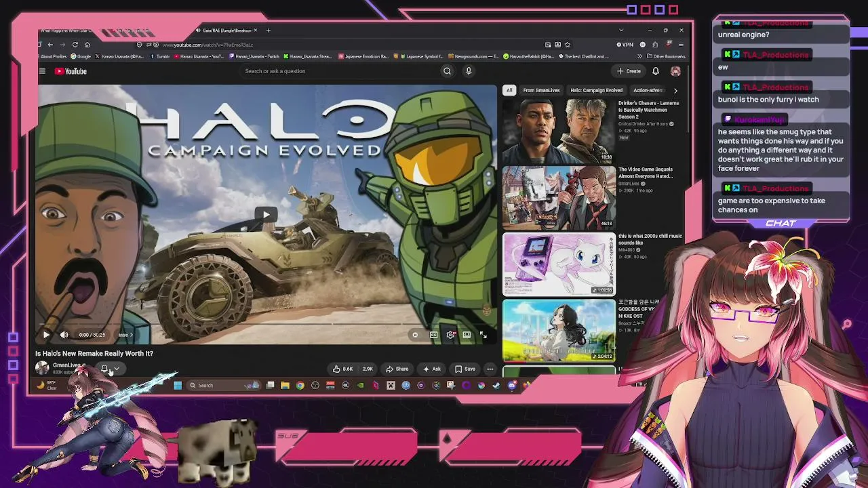This screenshot has width=868, height=488.
Task: Open the 'Hanao_Usanata - Twitch' bookmark
Action: coord(255,57)
